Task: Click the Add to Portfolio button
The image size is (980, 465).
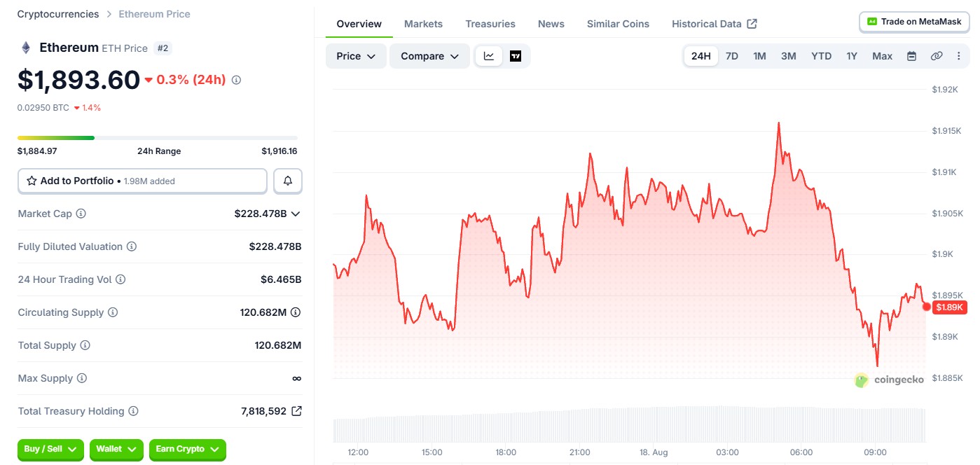Action: pos(142,181)
